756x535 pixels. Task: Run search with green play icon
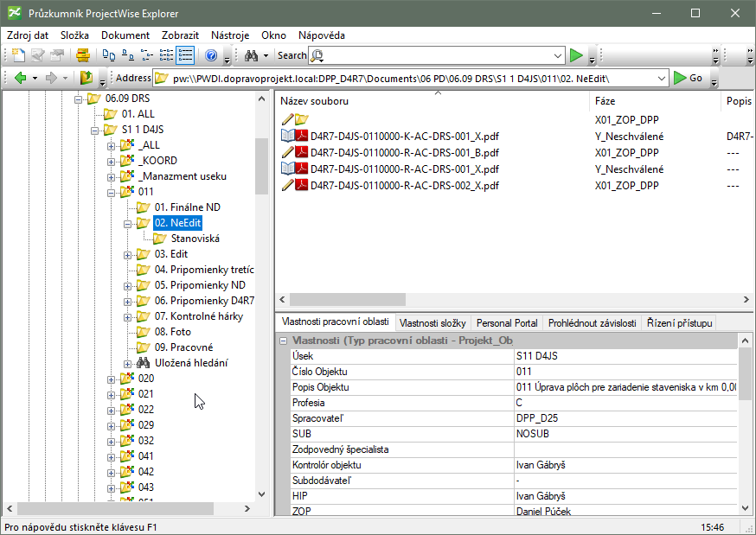pos(577,55)
